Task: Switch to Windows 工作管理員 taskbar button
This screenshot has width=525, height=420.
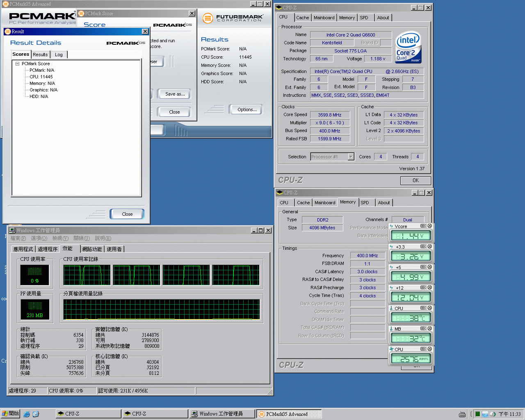Action: pos(222,414)
